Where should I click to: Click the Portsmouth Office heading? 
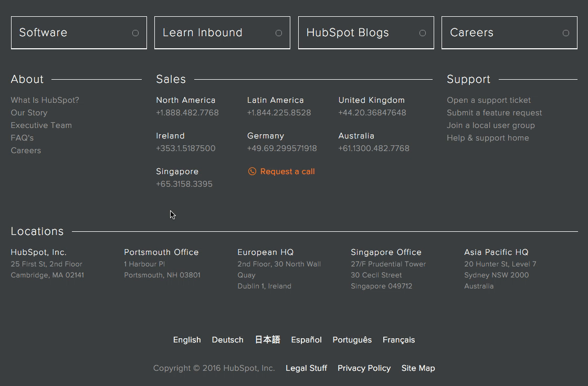coord(161,252)
